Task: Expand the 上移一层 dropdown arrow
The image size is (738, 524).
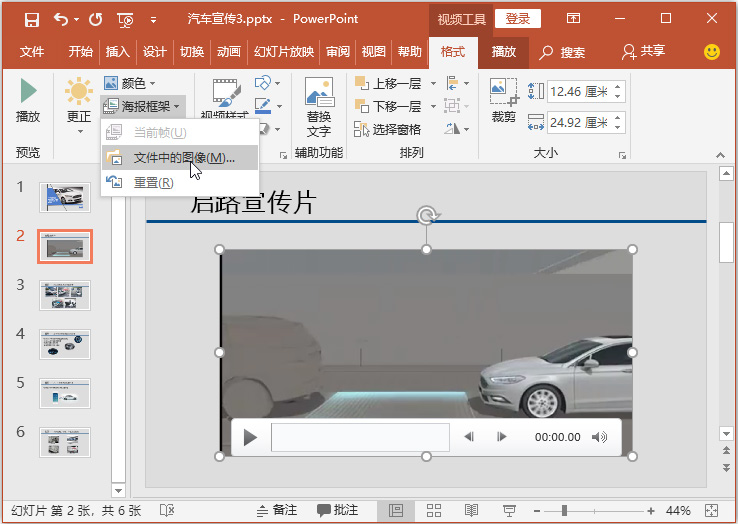Action: [x=433, y=83]
